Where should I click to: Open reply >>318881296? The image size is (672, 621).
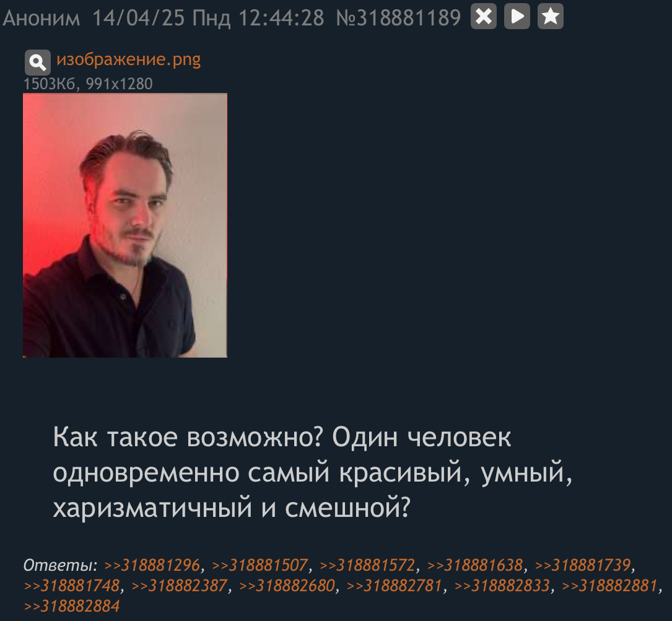152,565
